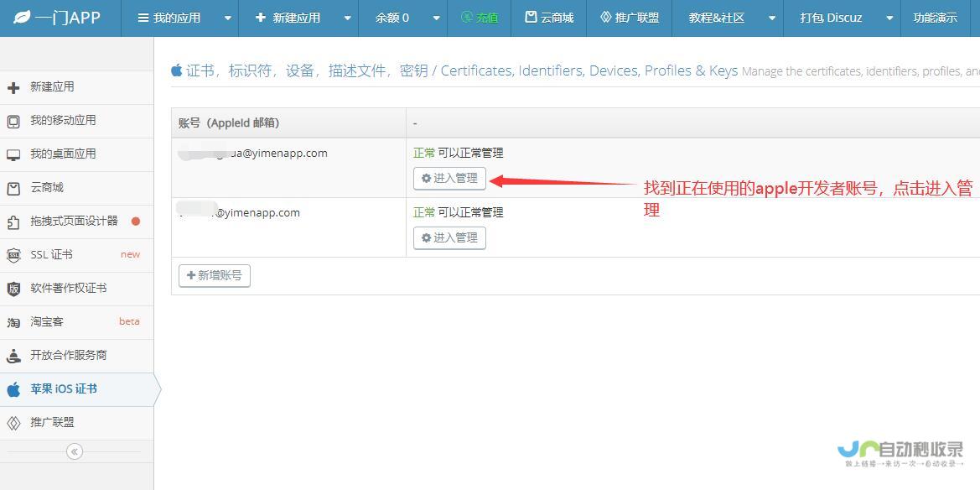This screenshot has height=490, width=980.
Task: Open 功能演示 in the top navigation
Action: tap(935, 18)
